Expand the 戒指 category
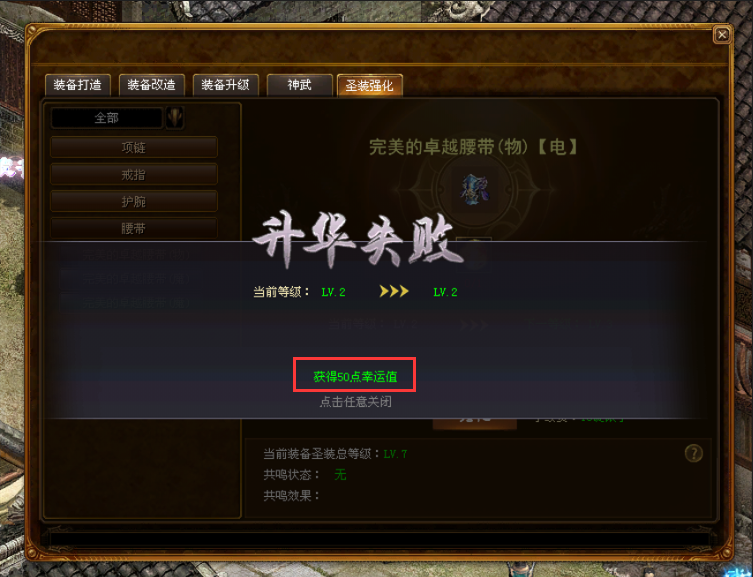 tap(134, 174)
